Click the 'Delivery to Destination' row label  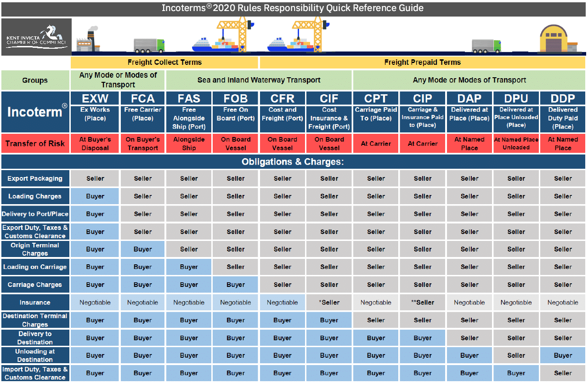[x=35, y=338]
